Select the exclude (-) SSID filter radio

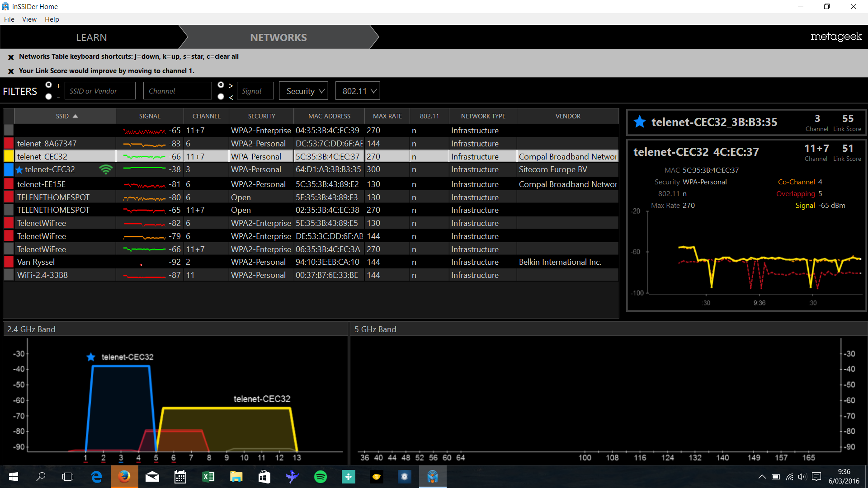point(49,96)
